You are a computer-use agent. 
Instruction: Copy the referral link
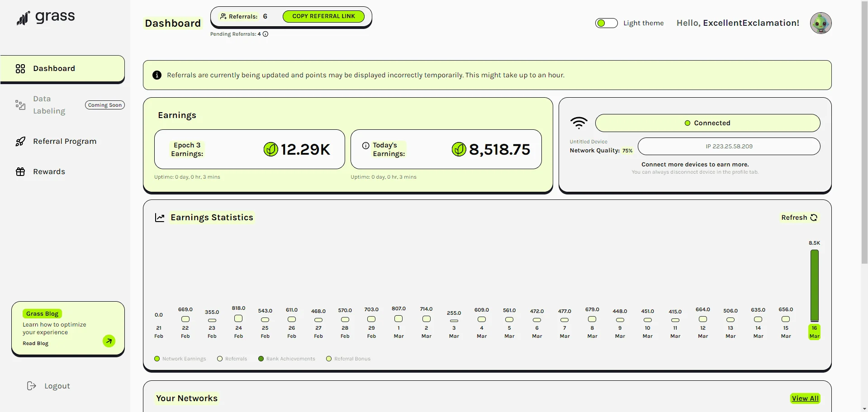point(323,16)
